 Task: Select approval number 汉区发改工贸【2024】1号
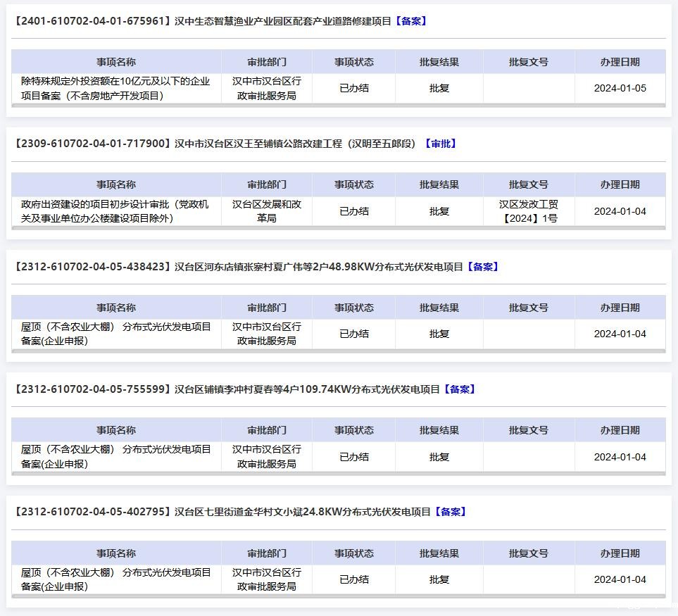(x=528, y=211)
